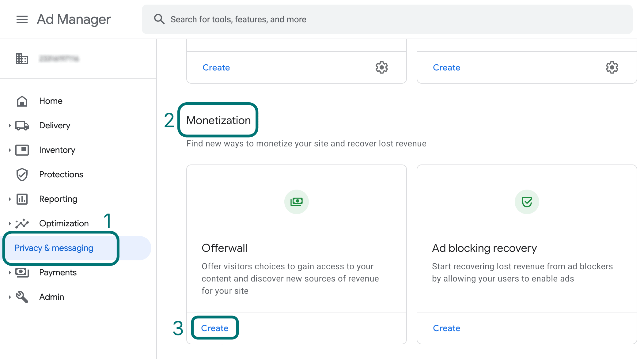
Task: Click the Reporting chart icon
Action: 21,199
